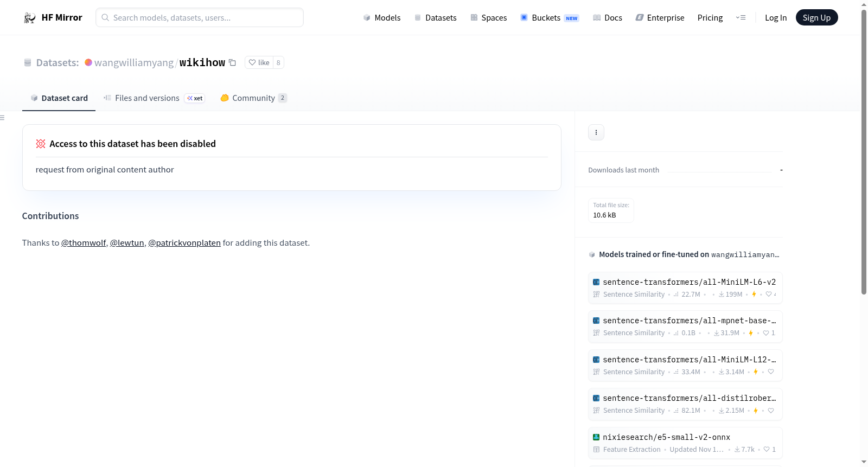Image resolution: width=868 pixels, height=467 pixels.
Task: Toggle the left sidebar table of contents
Action: (3, 118)
